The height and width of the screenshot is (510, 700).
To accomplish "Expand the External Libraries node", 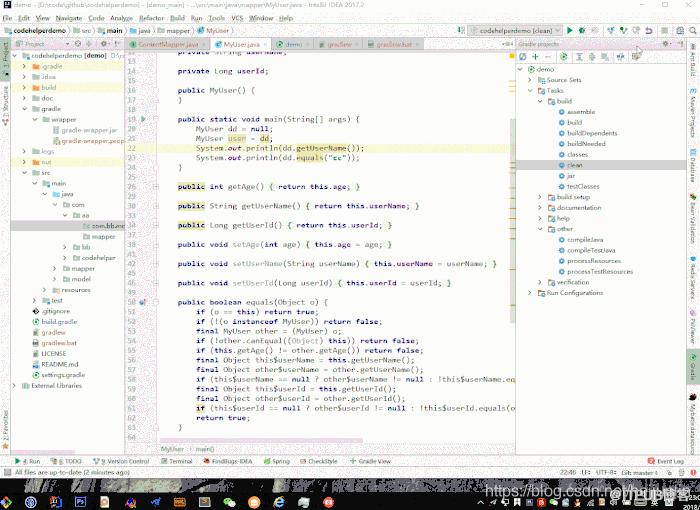I will tap(14, 385).
